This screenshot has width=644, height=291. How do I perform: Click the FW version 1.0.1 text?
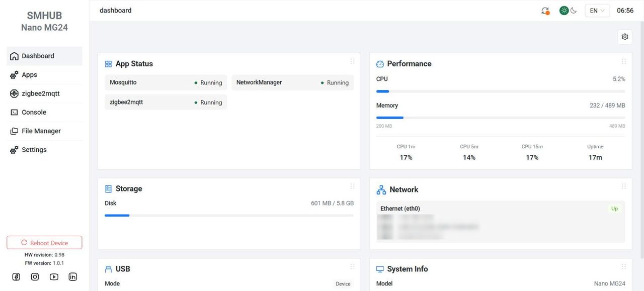coord(44,263)
